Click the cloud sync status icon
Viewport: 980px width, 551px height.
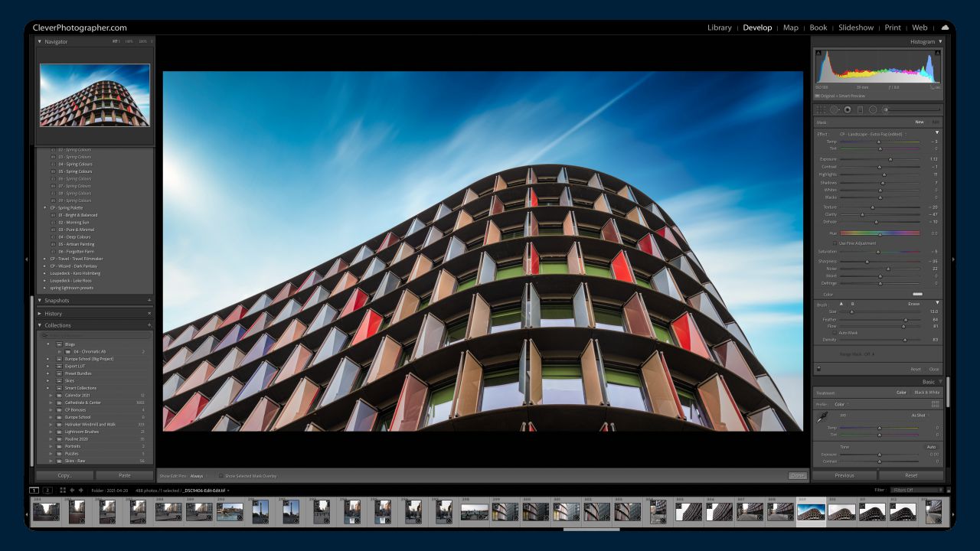click(945, 28)
